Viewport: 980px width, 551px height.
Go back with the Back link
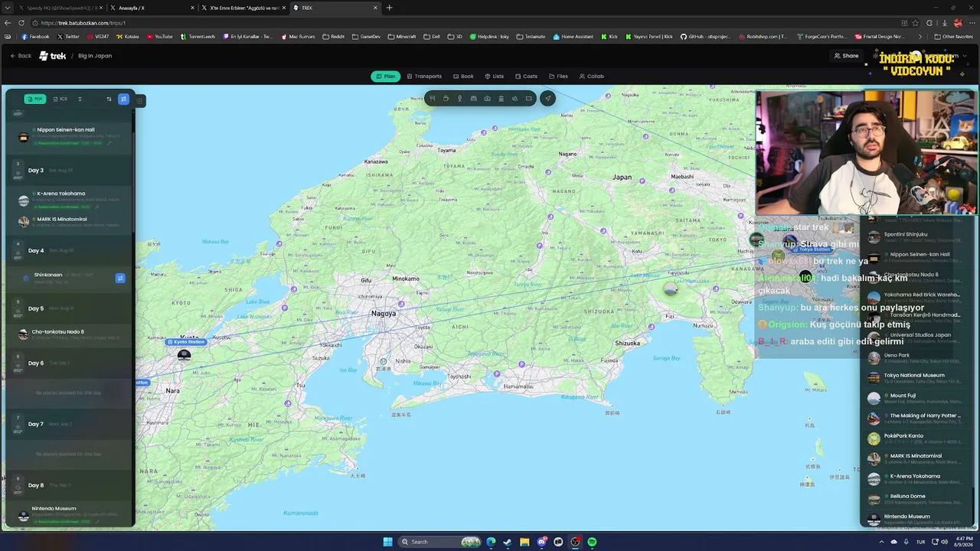(21, 56)
